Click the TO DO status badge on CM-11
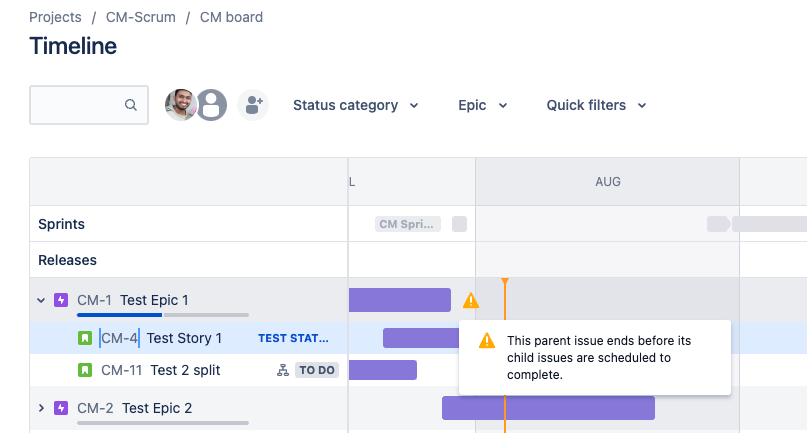The image size is (807, 433). point(317,370)
